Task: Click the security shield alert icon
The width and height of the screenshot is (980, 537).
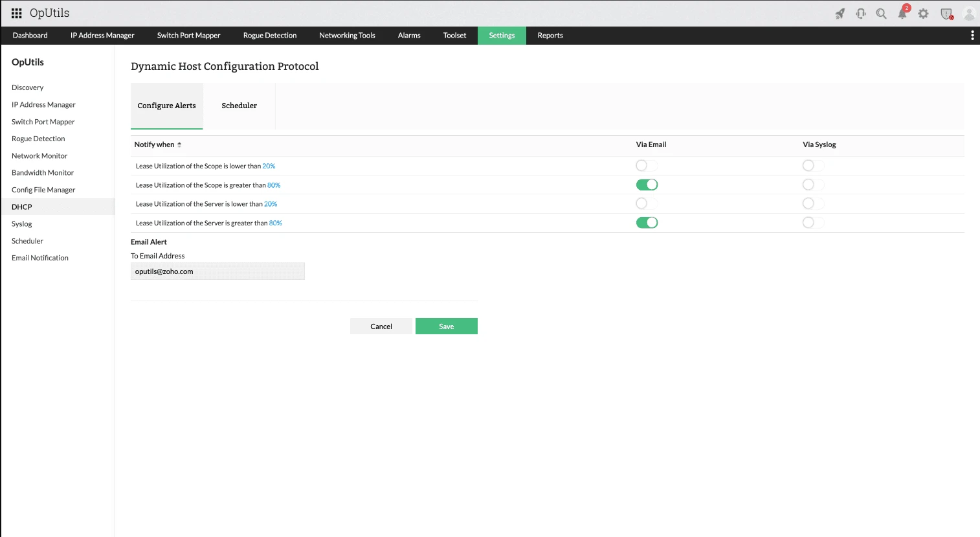Action: pyautogui.click(x=946, y=13)
